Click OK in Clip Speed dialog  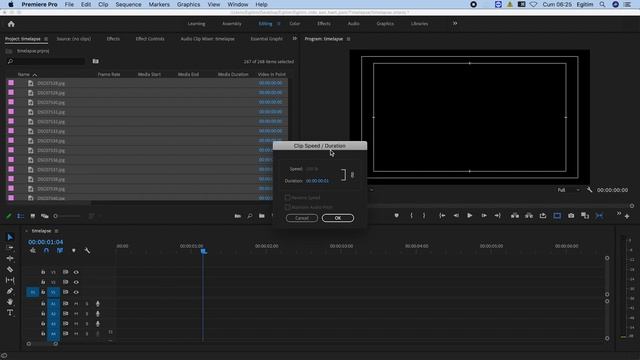pyautogui.click(x=338, y=218)
